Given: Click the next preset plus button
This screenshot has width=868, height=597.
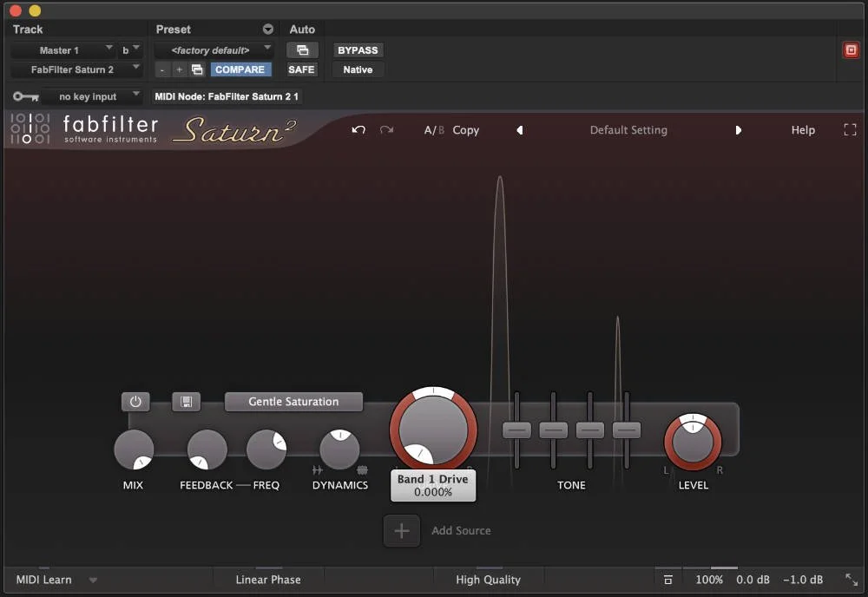Looking at the screenshot, I should (x=179, y=69).
